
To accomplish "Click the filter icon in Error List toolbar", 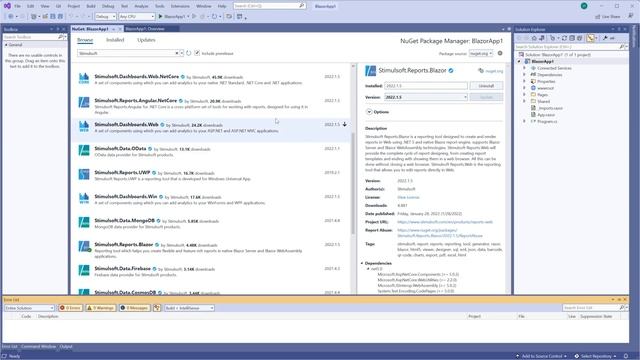I will pos(157,308).
